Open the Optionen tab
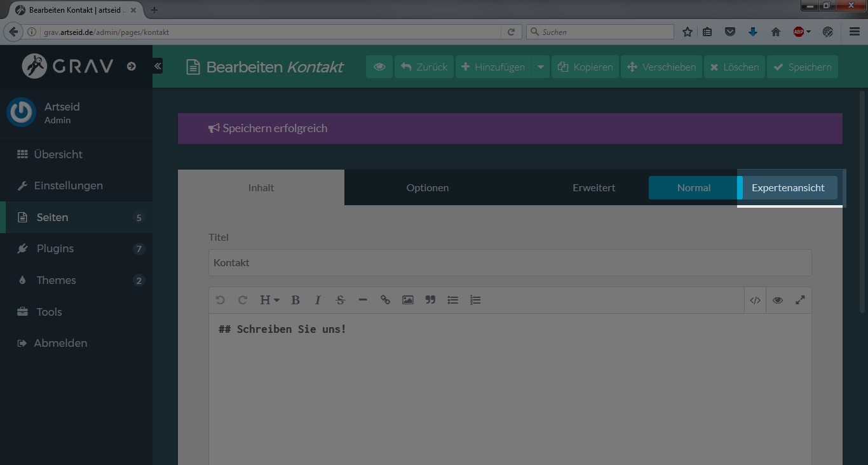 tap(427, 188)
